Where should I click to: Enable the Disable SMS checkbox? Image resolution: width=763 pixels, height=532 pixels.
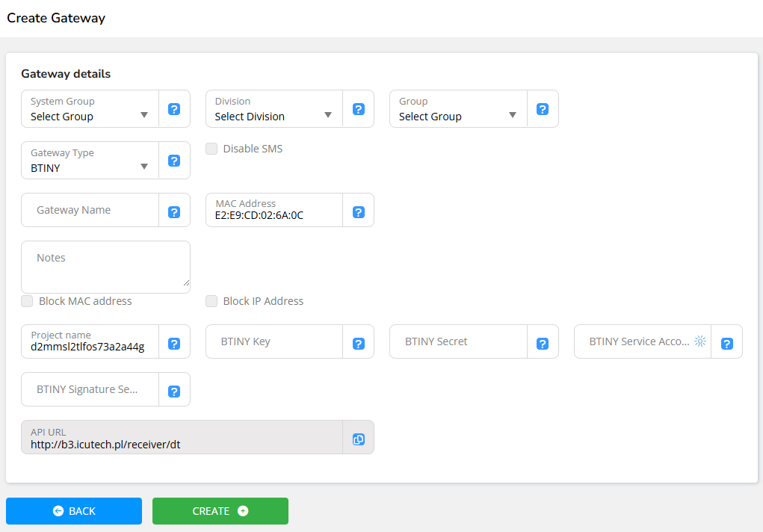211,149
